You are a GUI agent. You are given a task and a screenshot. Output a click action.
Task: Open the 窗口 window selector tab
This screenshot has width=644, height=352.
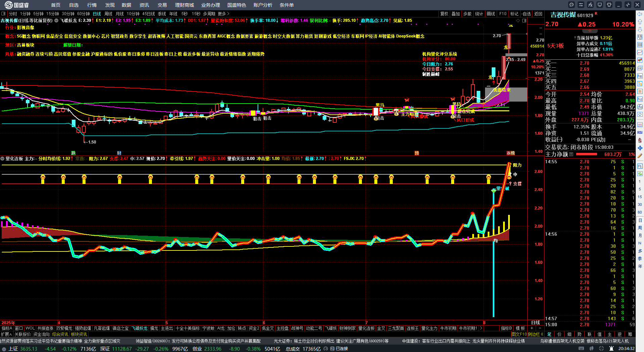tap(19, 328)
